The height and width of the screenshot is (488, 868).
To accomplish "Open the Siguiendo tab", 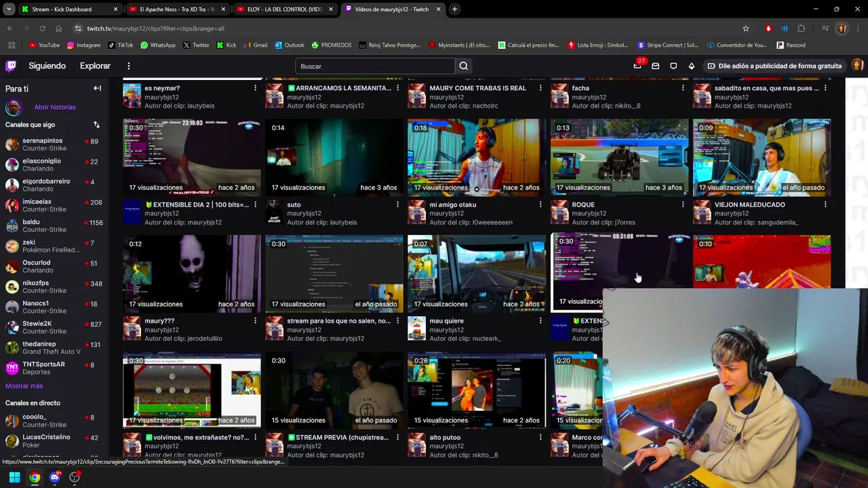I will (x=47, y=66).
